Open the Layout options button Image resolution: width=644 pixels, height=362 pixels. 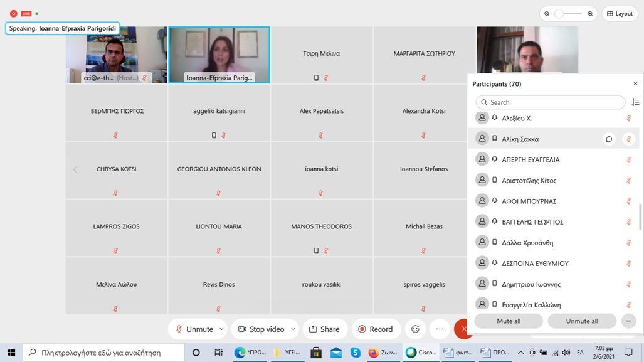click(620, 14)
